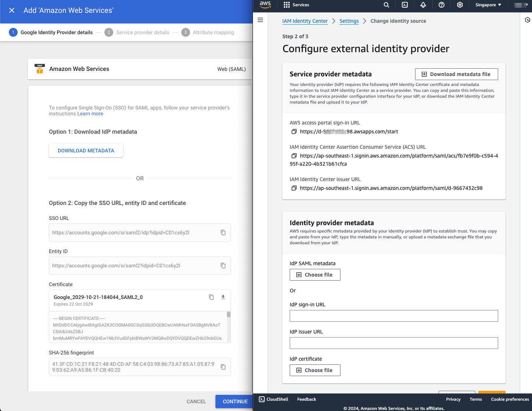Open the AWS help question mark menu
This screenshot has width=532, height=411.
[x=442, y=5]
